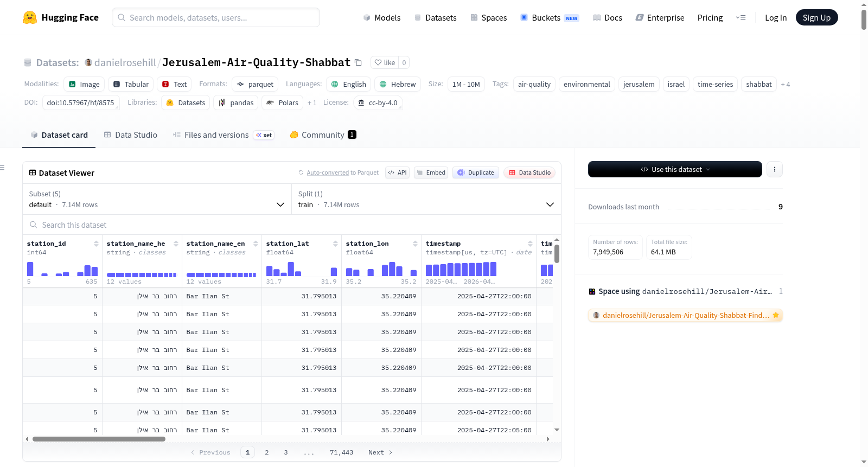Click the danielrosehill avatar next to Datasets
Screen dimensions: 868x467
88,62
